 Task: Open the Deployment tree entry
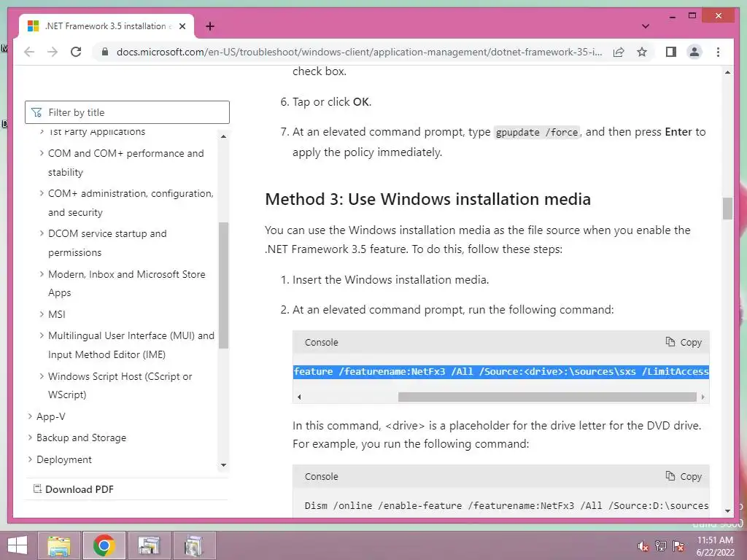pyautogui.click(x=64, y=459)
